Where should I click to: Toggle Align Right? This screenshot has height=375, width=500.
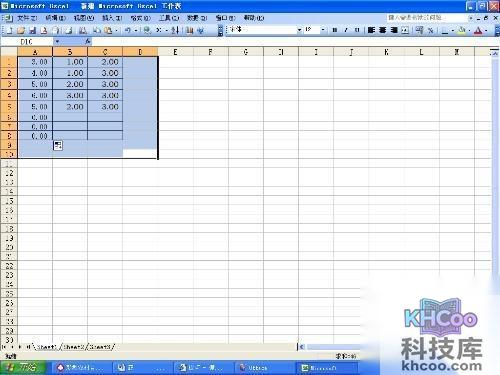pos(394,30)
